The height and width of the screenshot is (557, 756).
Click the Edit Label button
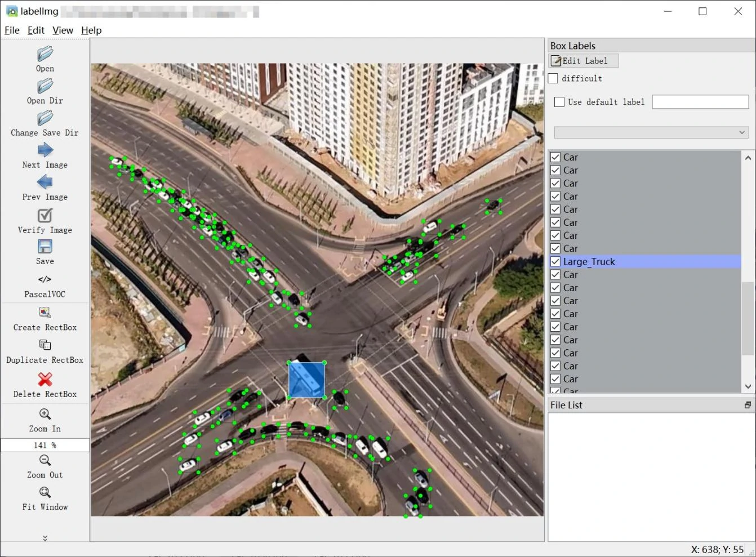pos(584,61)
